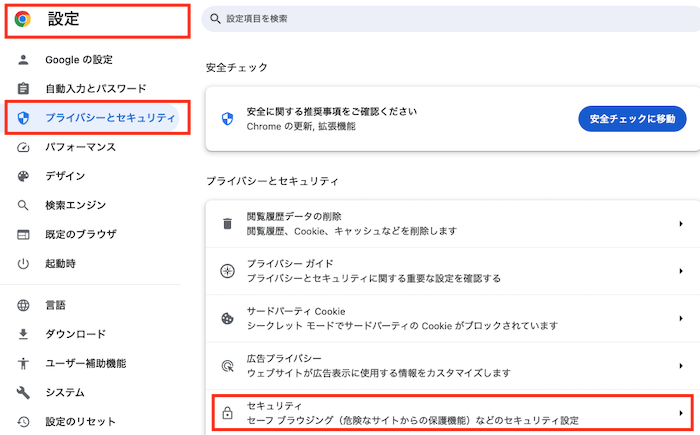The image size is (700, 435).
Task: Click the パフォーマンス gauge icon
Action: click(x=24, y=147)
